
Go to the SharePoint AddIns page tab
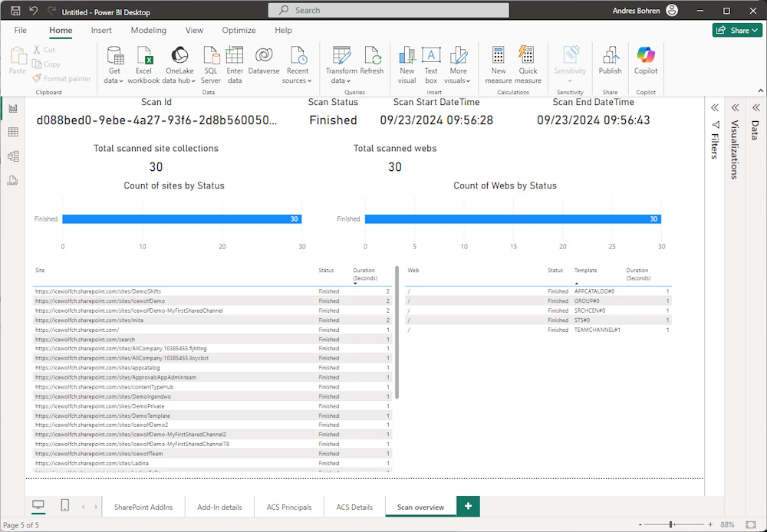[143, 507]
